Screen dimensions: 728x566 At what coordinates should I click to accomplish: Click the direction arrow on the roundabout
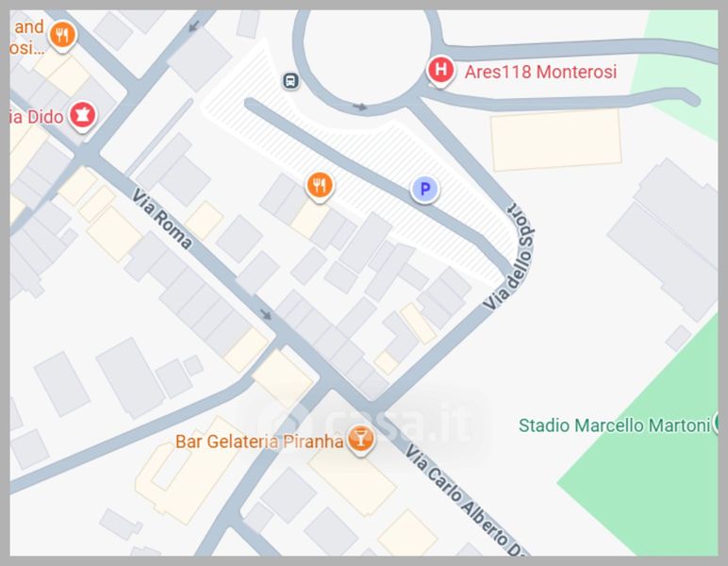coord(360,108)
